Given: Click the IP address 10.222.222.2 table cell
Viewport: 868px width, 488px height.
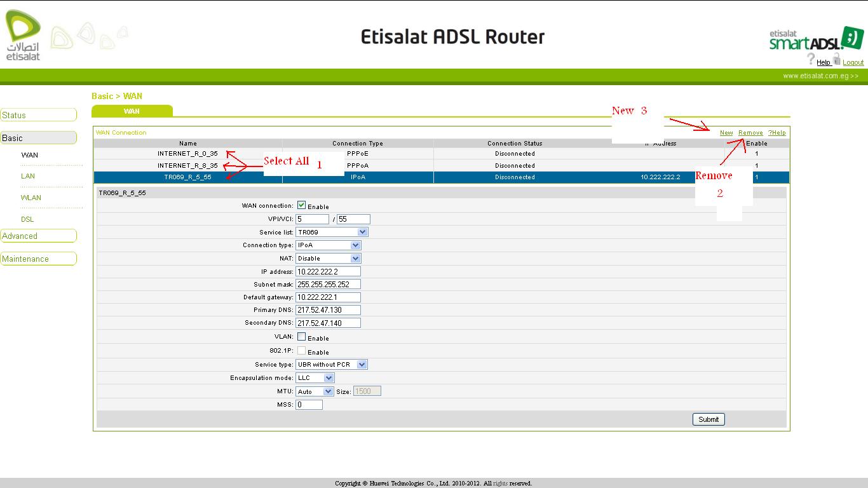Looking at the screenshot, I should pyautogui.click(x=660, y=177).
